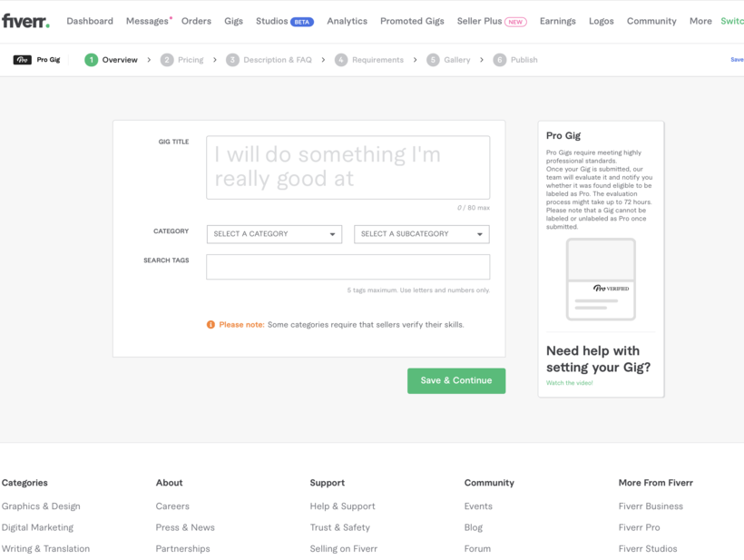Open the Select a Subcategory dropdown
744x560 pixels.
pos(422,234)
